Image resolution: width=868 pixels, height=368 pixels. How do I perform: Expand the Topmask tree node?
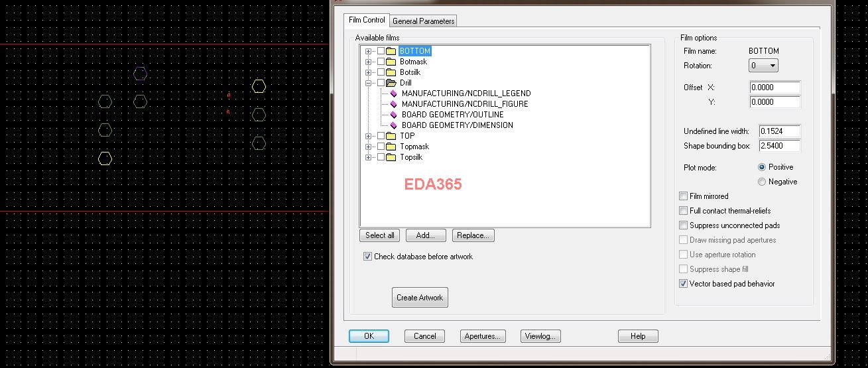(369, 147)
